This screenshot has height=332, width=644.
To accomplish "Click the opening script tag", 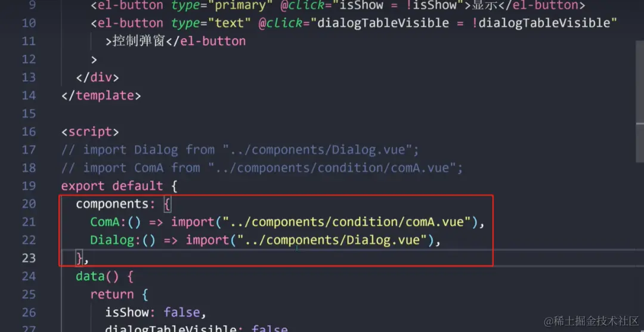I will click(90, 132).
